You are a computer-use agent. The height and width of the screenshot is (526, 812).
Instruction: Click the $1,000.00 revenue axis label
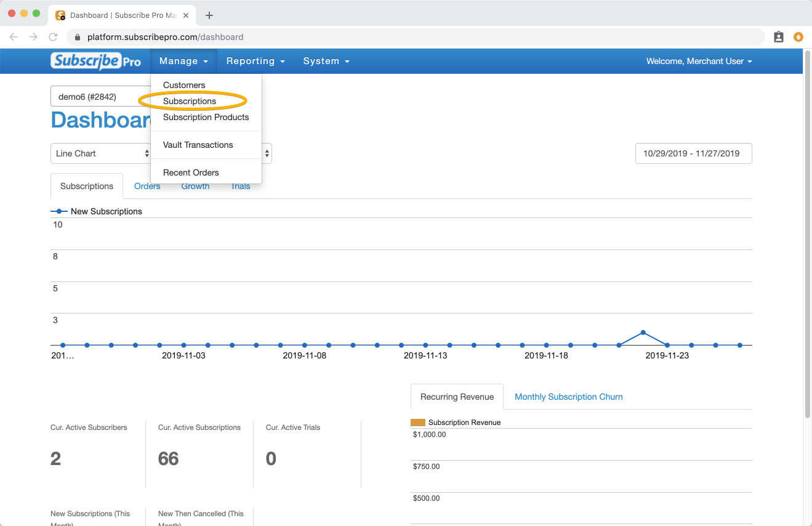[x=429, y=434]
